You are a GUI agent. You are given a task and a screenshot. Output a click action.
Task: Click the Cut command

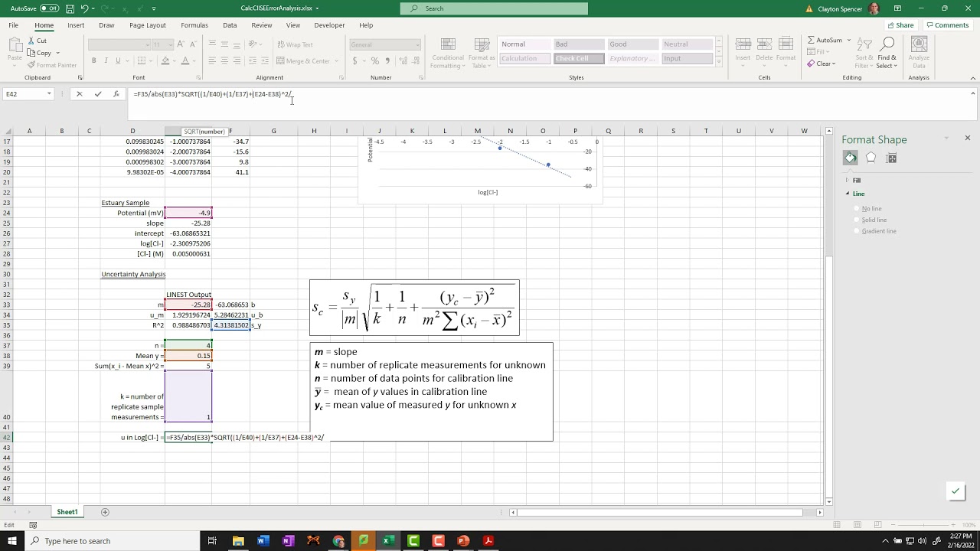(x=37, y=41)
